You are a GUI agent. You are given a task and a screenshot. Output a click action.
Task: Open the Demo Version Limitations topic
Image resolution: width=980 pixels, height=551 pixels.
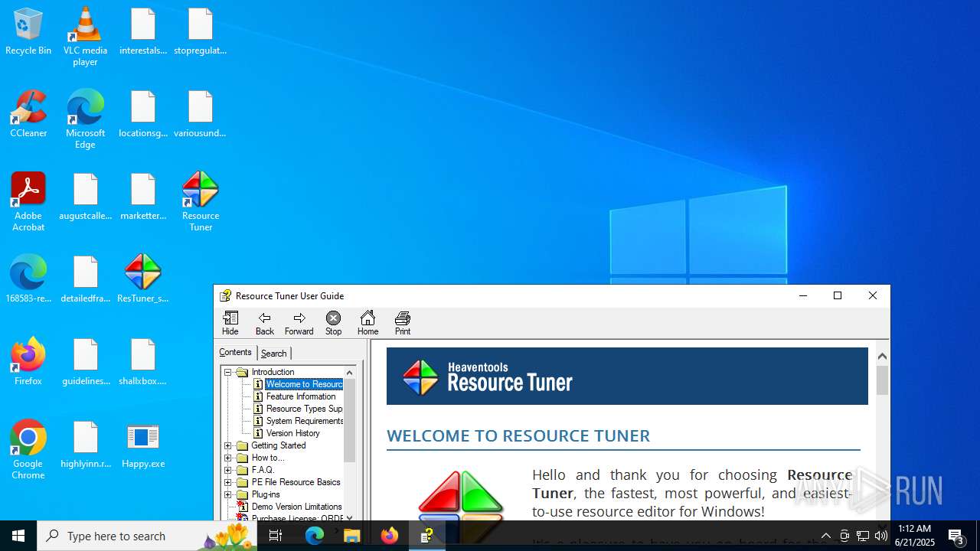click(296, 507)
